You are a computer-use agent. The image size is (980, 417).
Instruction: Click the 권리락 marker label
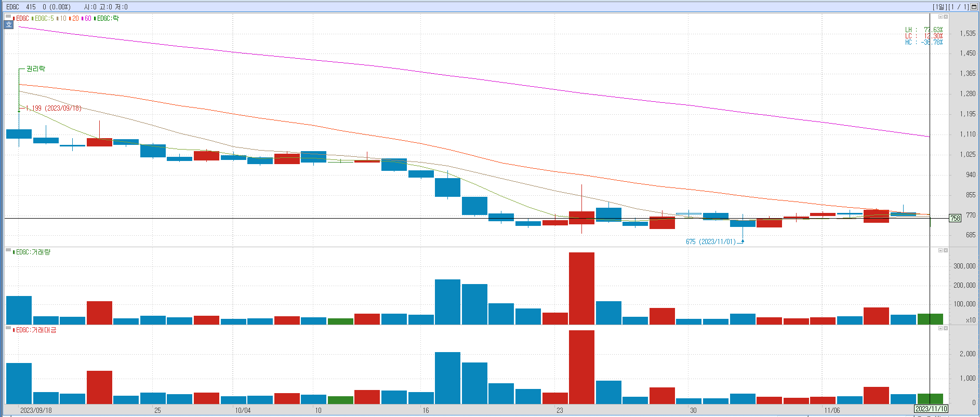36,69
